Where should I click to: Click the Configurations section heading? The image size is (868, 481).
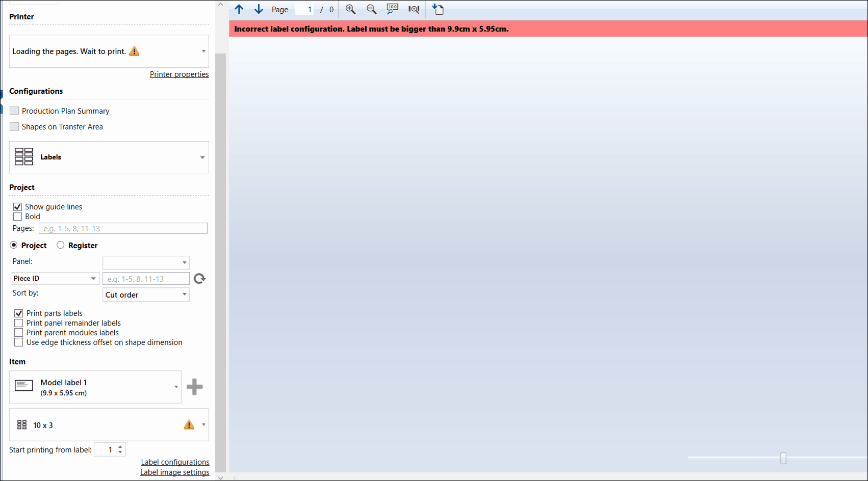click(36, 91)
